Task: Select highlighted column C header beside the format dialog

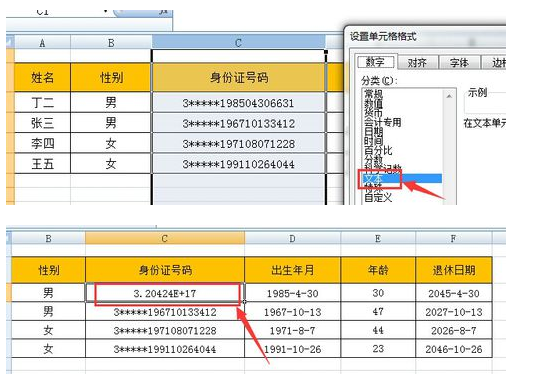Action: (x=238, y=42)
